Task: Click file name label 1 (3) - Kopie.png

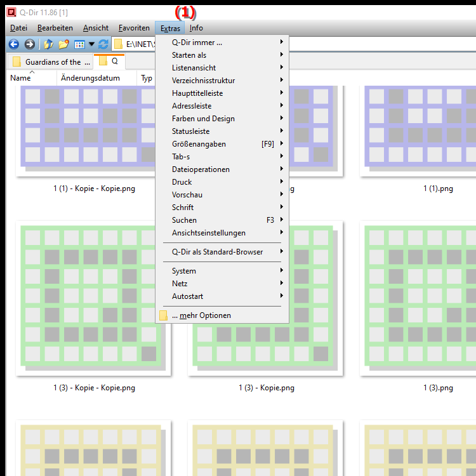Action: [x=266, y=388]
